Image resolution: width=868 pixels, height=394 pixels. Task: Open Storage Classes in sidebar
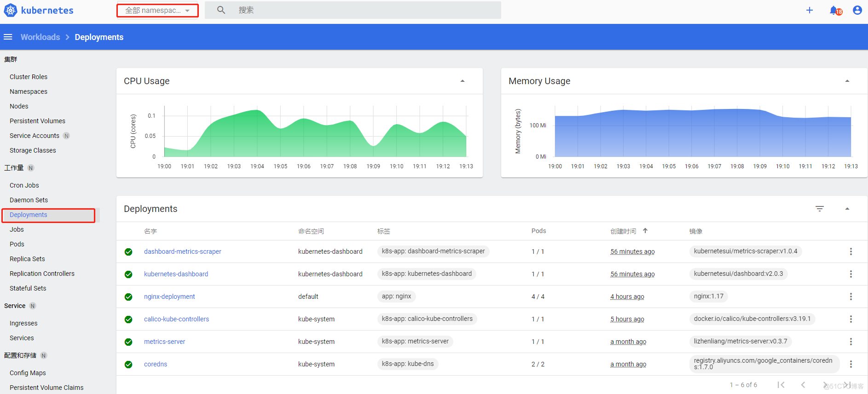(33, 150)
